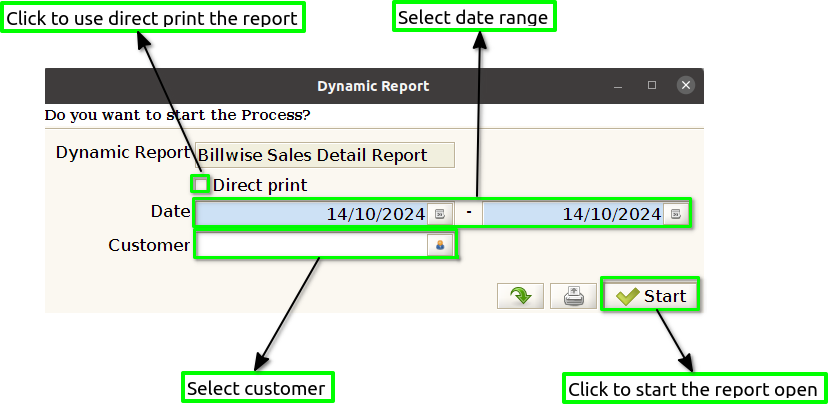Open the customer lookup icon

click(440, 246)
